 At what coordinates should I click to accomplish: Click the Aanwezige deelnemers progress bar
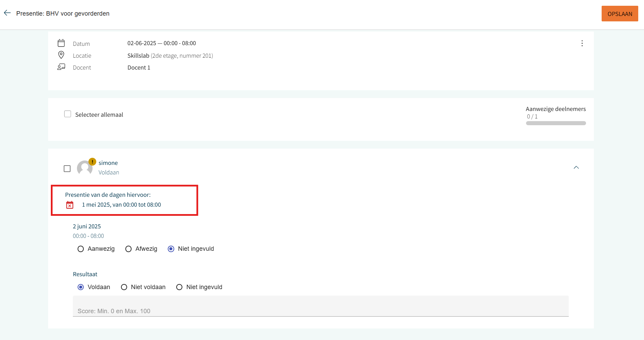pos(556,123)
